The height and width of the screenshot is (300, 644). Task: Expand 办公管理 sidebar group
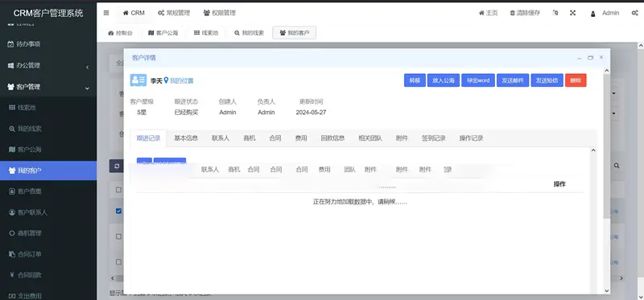pyautogui.click(x=48, y=65)
